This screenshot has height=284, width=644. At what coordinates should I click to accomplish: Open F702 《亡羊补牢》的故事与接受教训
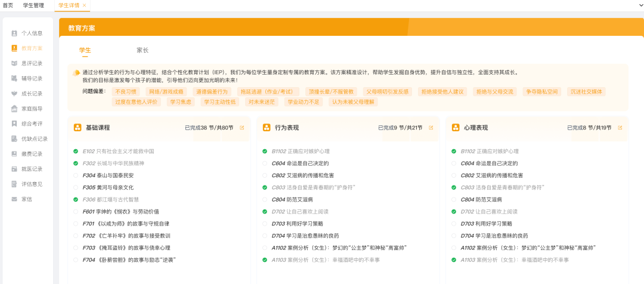pyautogui.click(x=126, y=236)
